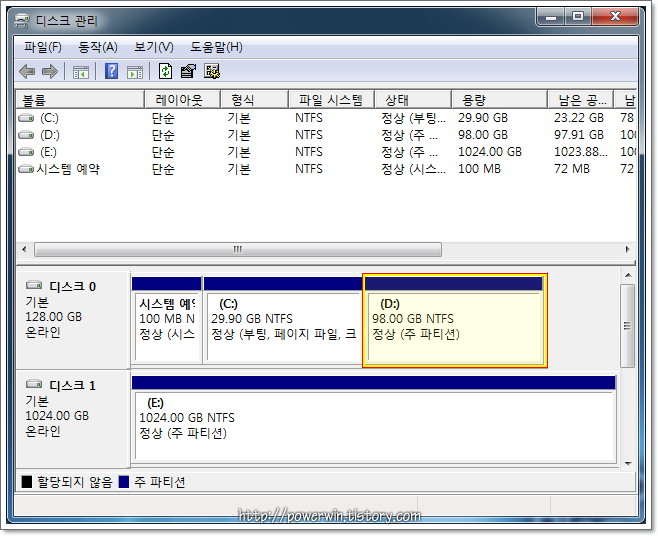This screenshot has height=536, width=658.
Task: Toggle the console tree pane icon
Action: [x=81, y=72]
